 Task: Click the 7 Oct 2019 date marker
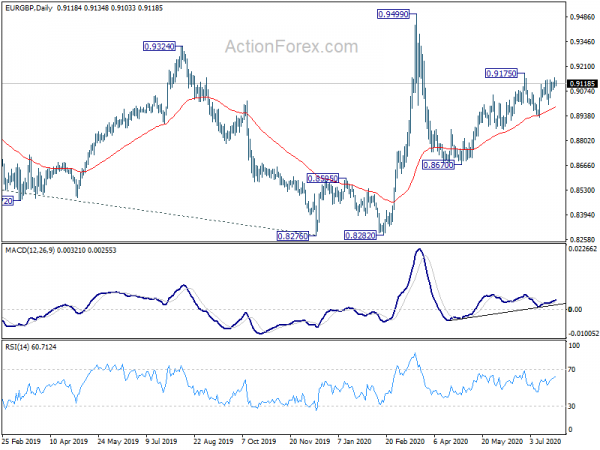pos(259,441)
